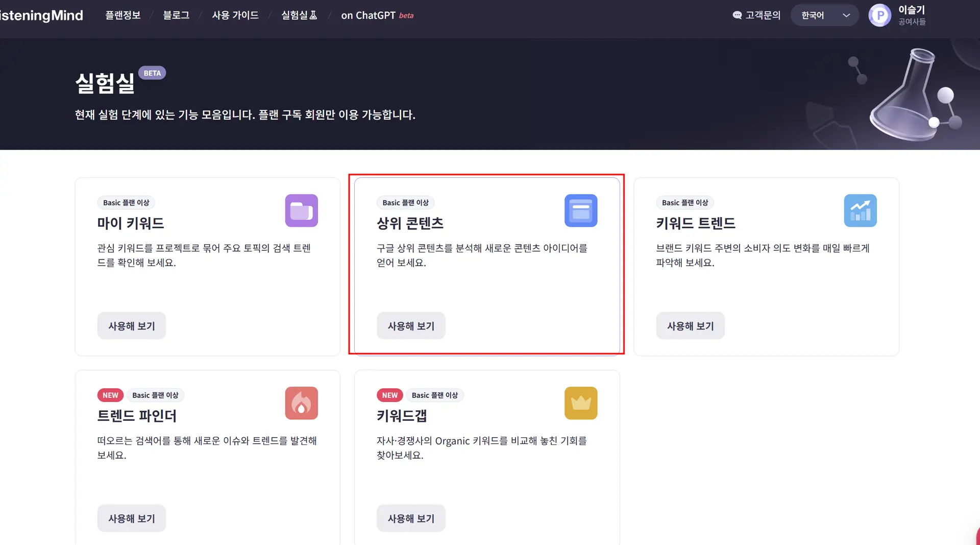Open on ChatGPT beta link
The height and width of the screenshot is (545, 980).
pos(377,15)
